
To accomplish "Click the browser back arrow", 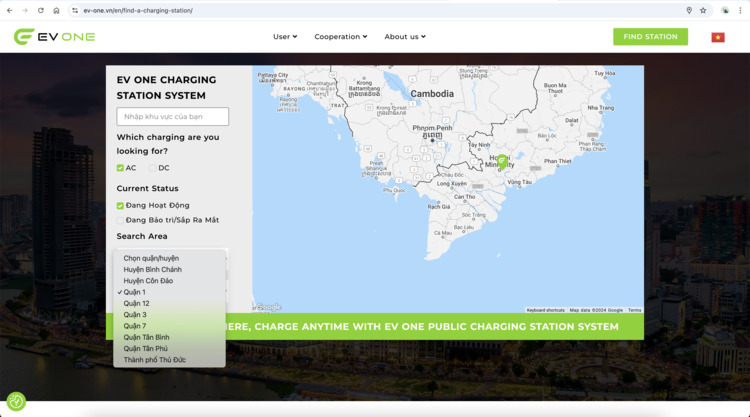I will point(10,11).
